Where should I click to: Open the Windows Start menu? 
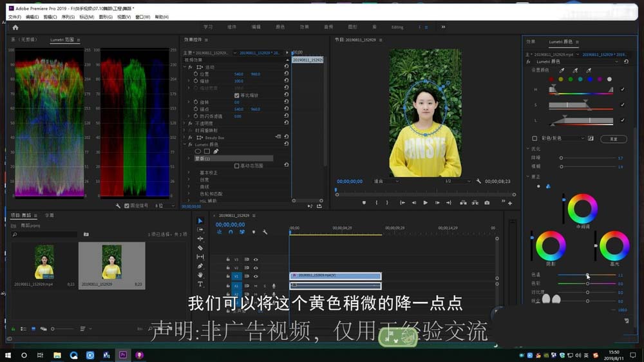[8, 355]
